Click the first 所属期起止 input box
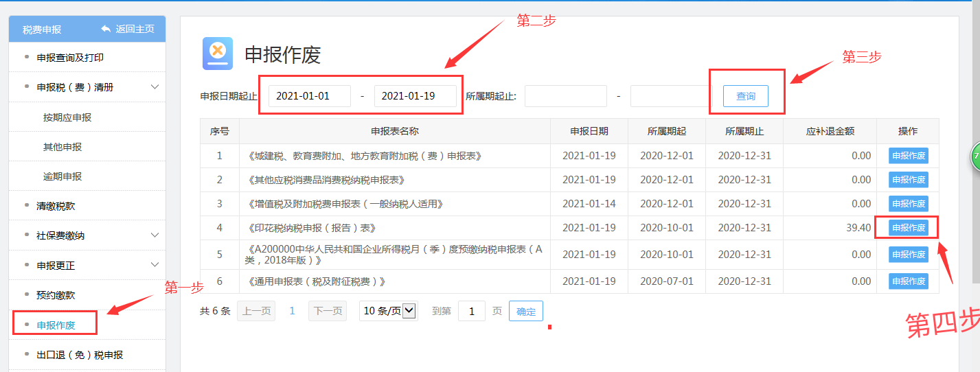Viewport: 980px width, 372px height. point(565,96)
